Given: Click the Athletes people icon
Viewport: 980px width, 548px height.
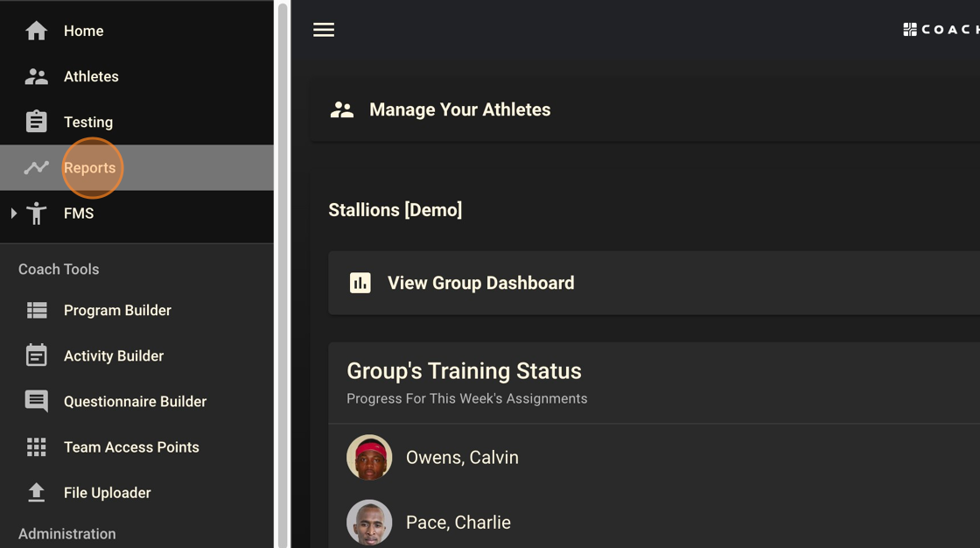Looking at the screenshot, I should click(35, 76).
